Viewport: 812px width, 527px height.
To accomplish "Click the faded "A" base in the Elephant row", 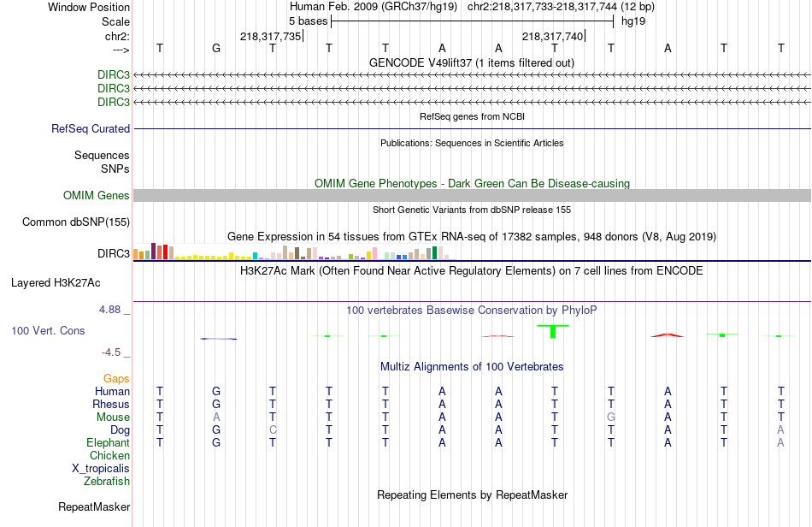I will coord(780,442).
